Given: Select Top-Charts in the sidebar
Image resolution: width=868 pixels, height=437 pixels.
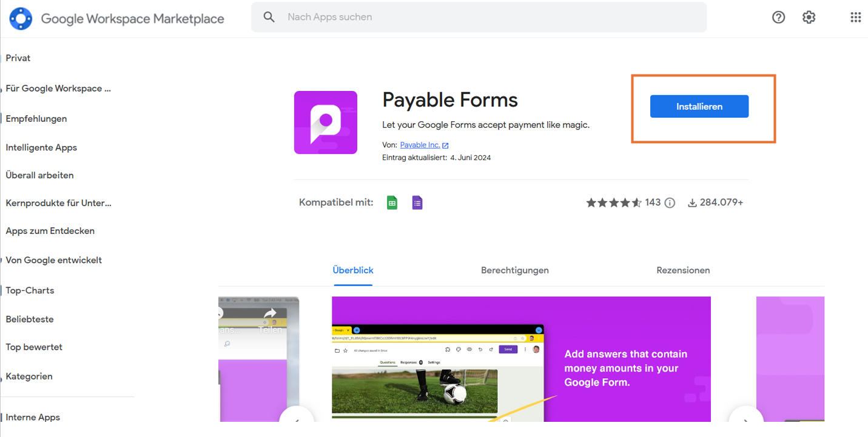Looking at the screenshot, I should [x=30, y=290].
